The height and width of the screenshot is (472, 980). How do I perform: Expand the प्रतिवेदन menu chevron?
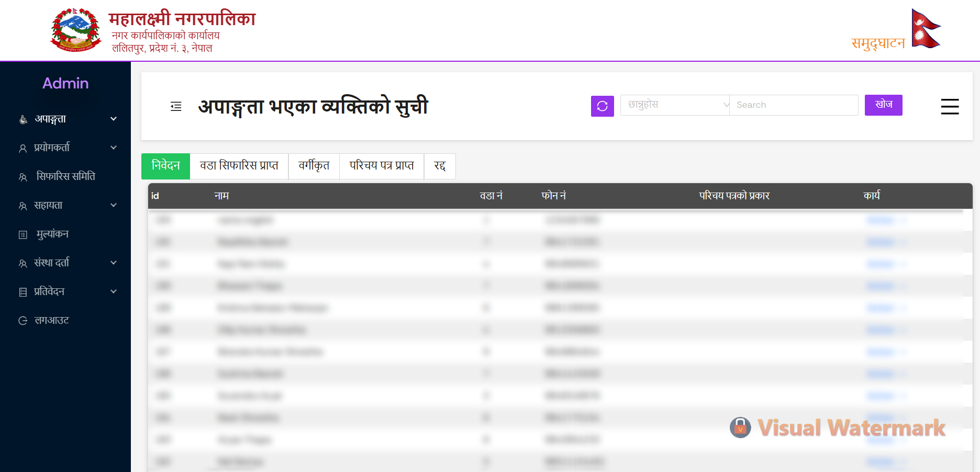(x=114, y=292)
